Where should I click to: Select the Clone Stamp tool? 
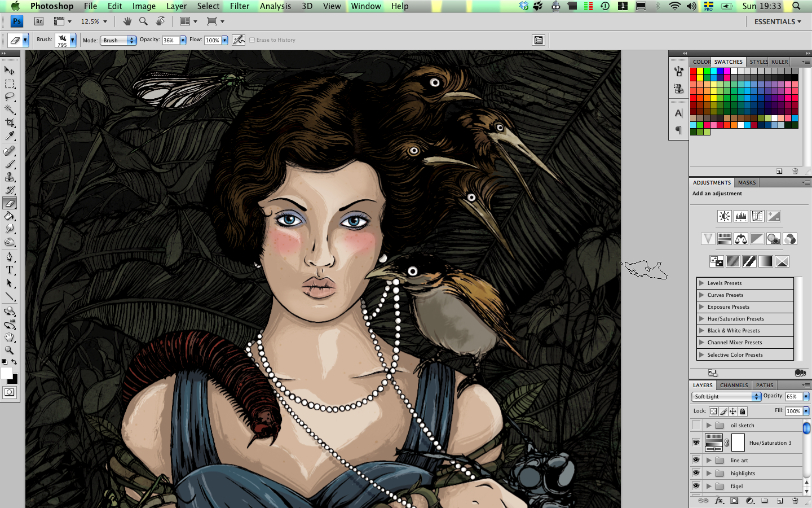click(10, 177)
